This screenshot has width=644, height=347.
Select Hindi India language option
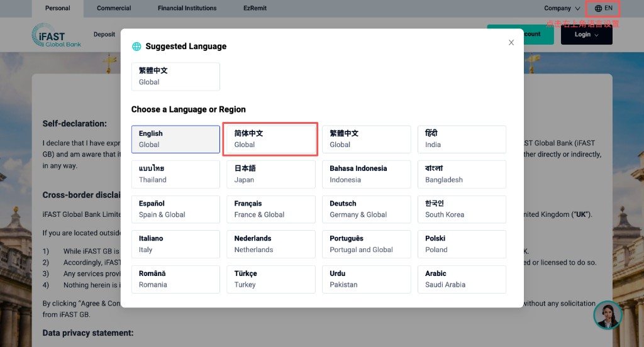pyautogui.click(x=462, y=139)
